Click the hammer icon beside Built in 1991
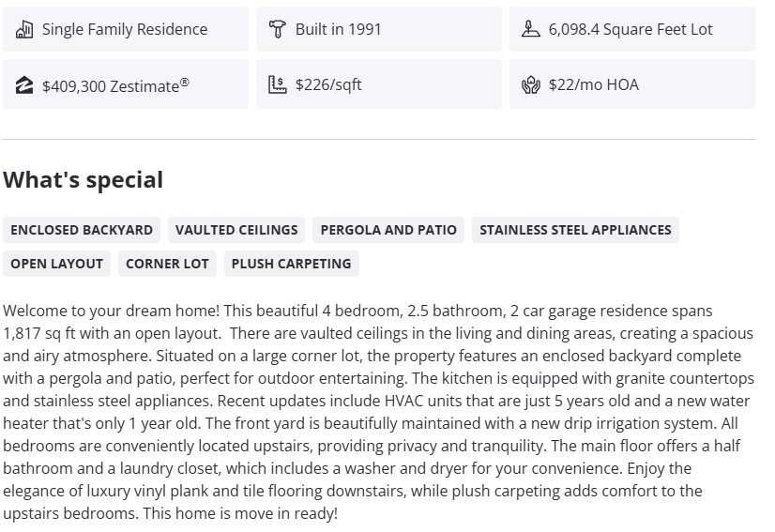775x532 pixels. (277, 29)
